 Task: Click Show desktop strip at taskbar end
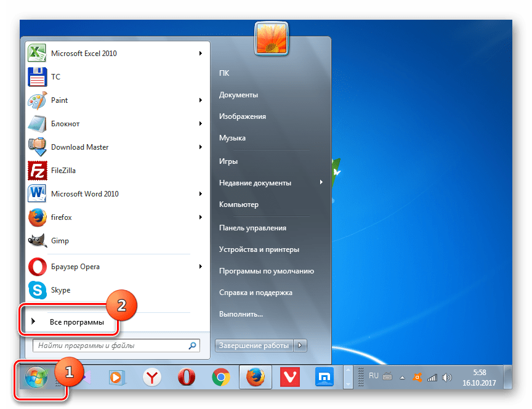coord(507,377)
